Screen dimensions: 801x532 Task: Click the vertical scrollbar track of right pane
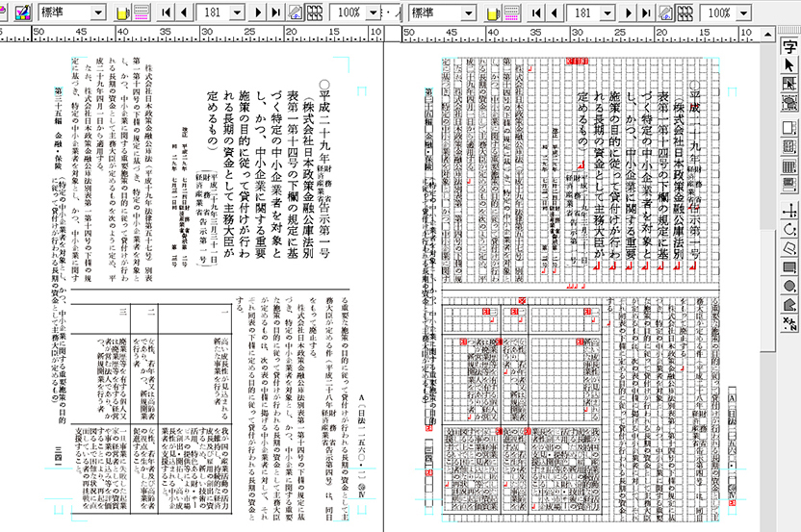pos(768,286)
